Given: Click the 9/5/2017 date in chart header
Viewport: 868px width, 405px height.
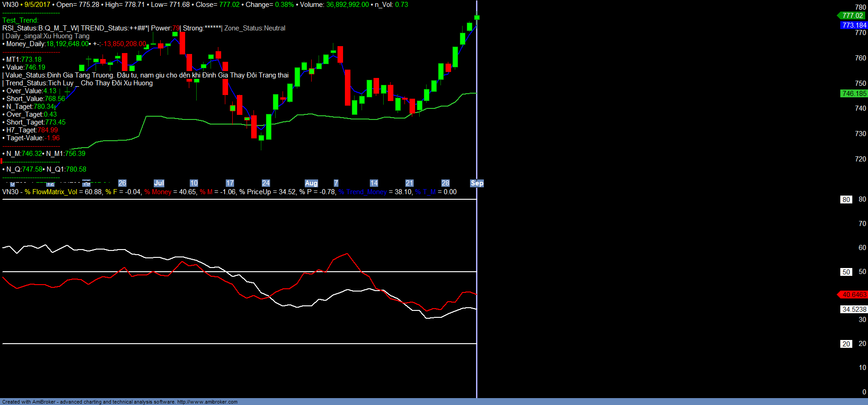Looking at the screenshot, I should (x=37, y=5).
